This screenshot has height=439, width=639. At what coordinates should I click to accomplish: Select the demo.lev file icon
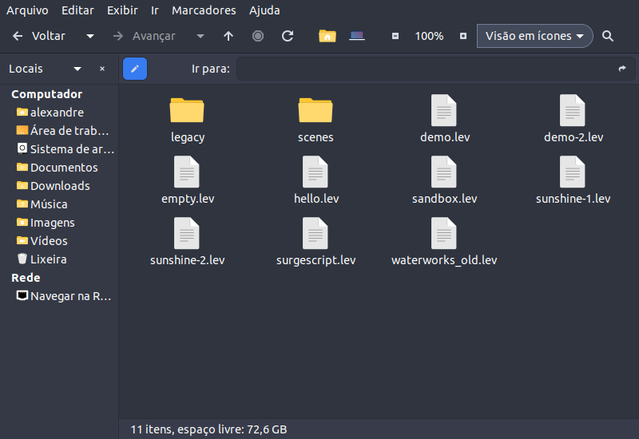(x=444, y=110)
